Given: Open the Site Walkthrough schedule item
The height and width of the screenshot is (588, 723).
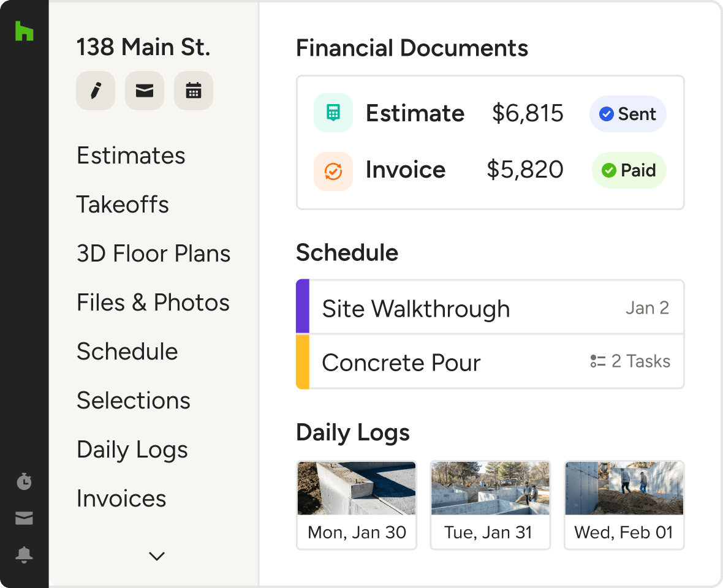Looking at the screenshot, I should 415,309.
